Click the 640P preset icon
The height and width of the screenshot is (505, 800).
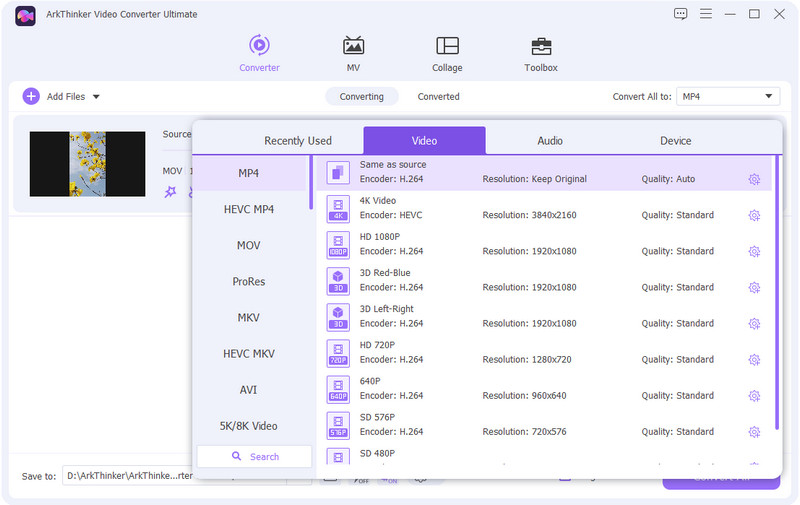[338, 390]
